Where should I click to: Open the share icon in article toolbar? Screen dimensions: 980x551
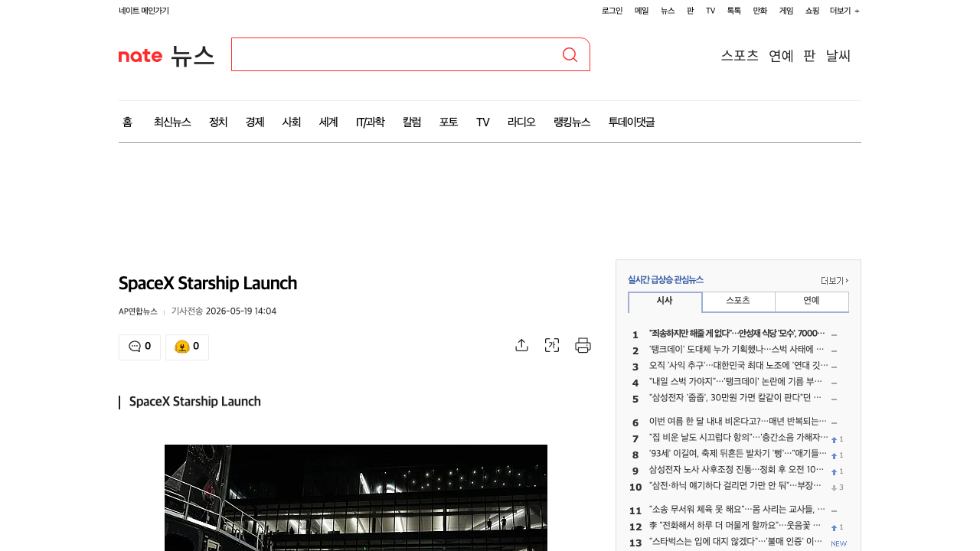521,345
